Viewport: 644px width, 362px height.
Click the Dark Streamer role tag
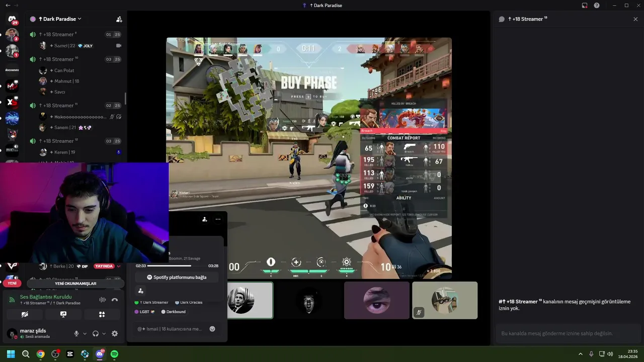coord(151,302)
